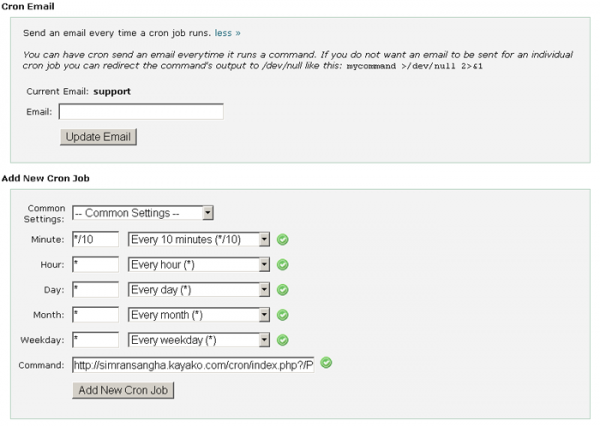Viewport: 600px width, 426px height.
Task: Click the green check icon beside Month
Action: point(282,315)
